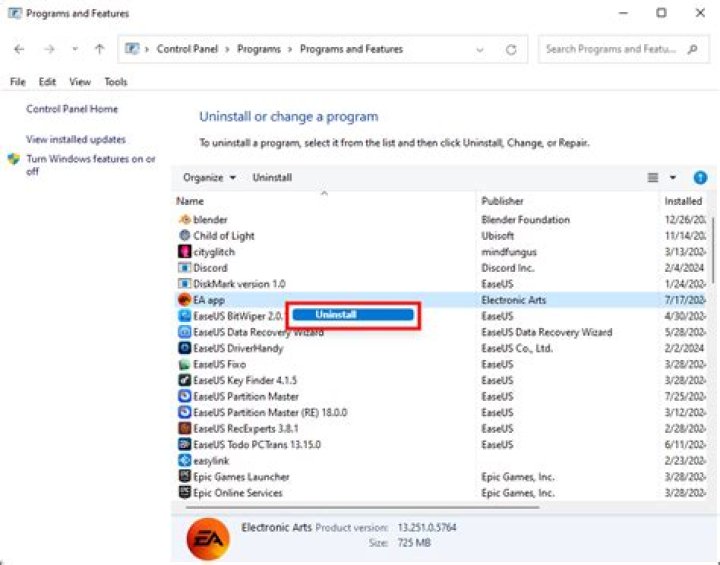Click the EaseUS Todo PCTrans icon
The image size is (720, 565).
coord(184,445)
